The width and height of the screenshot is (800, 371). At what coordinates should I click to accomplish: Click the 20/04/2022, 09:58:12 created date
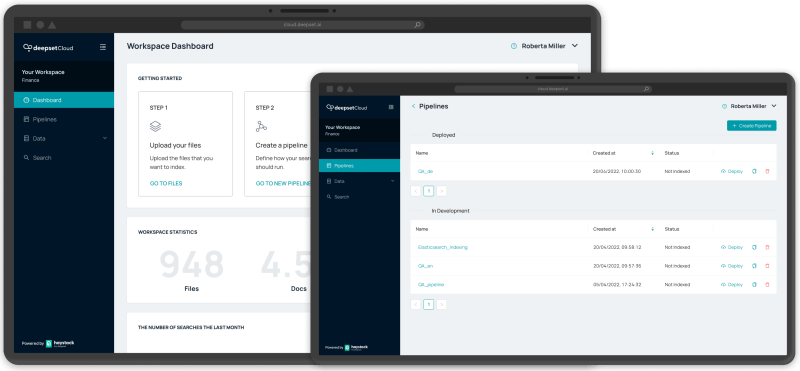[x=617, y=247]
